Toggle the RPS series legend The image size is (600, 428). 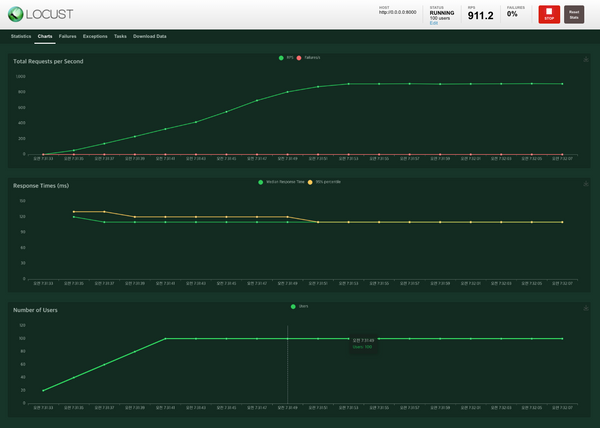[x=286, y=58]
